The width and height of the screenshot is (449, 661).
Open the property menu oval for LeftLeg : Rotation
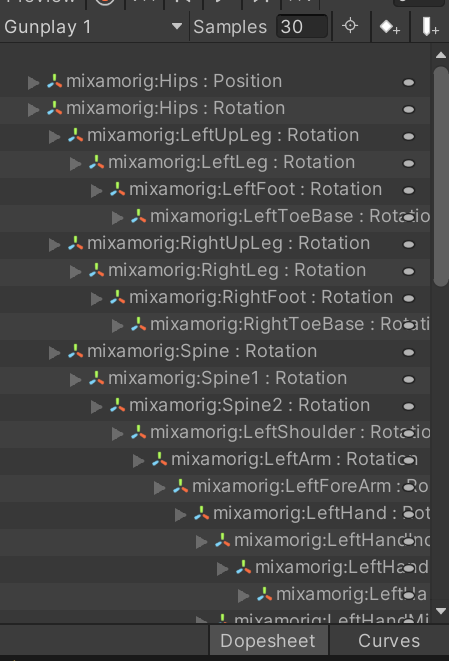[x=409, y=163]
